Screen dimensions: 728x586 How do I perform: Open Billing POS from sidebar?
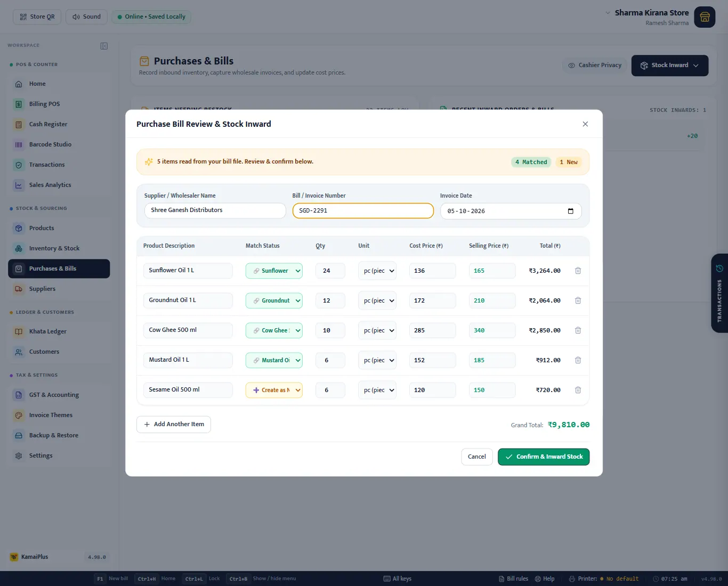(x=59, y=104)
